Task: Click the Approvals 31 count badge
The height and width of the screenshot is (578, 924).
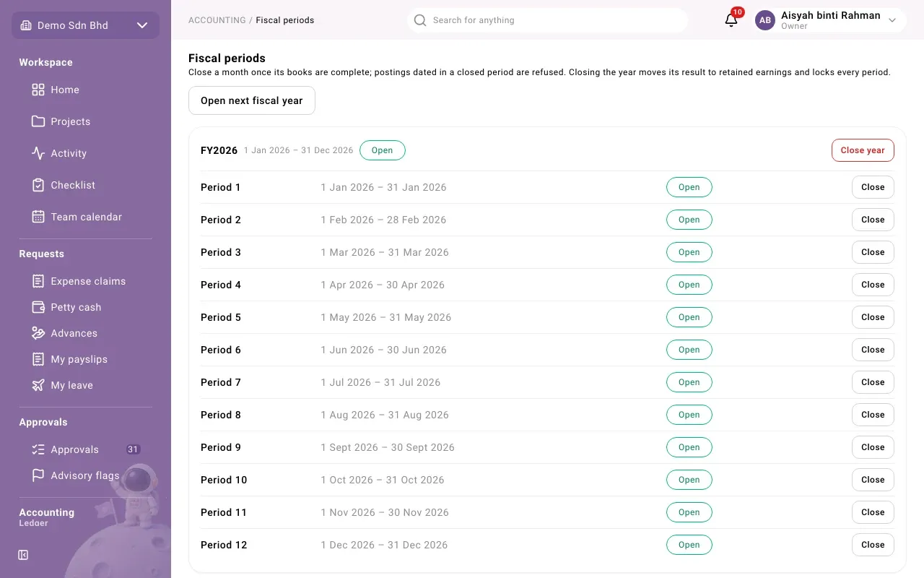Action: pyautogui.click(x=133, y=449)
